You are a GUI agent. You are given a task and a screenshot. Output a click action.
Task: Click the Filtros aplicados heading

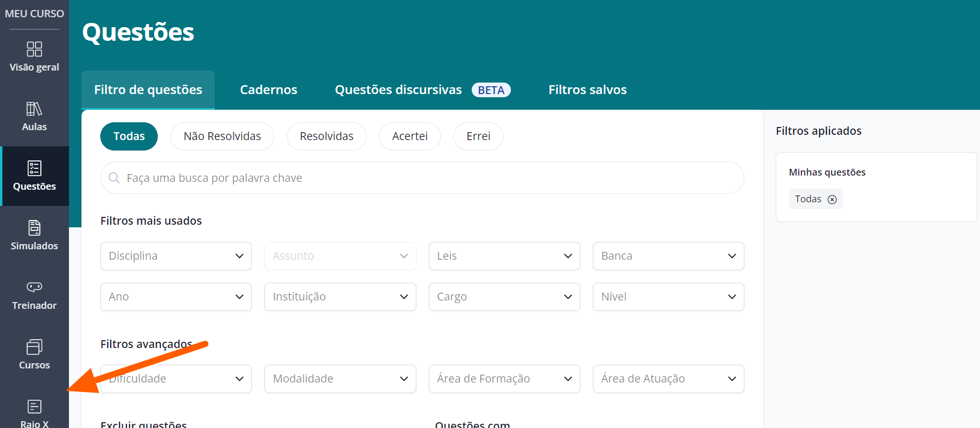[819, 131]
